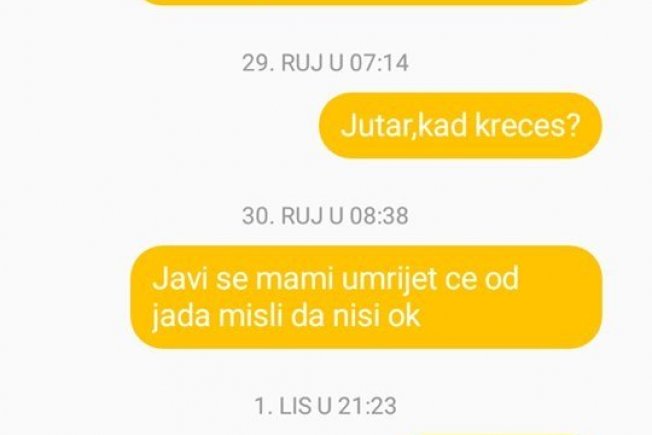Click the "30." day number label

[x=258, y=216]
